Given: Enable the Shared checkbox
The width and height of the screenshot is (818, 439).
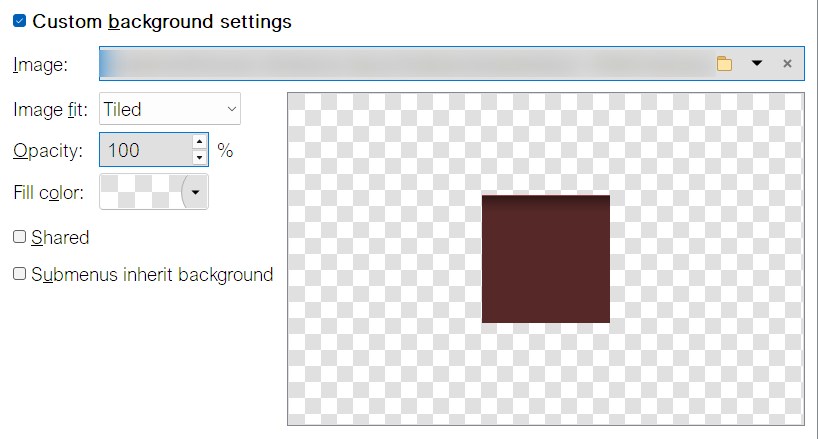Looking at the screenshot, I should coord(19,237).
